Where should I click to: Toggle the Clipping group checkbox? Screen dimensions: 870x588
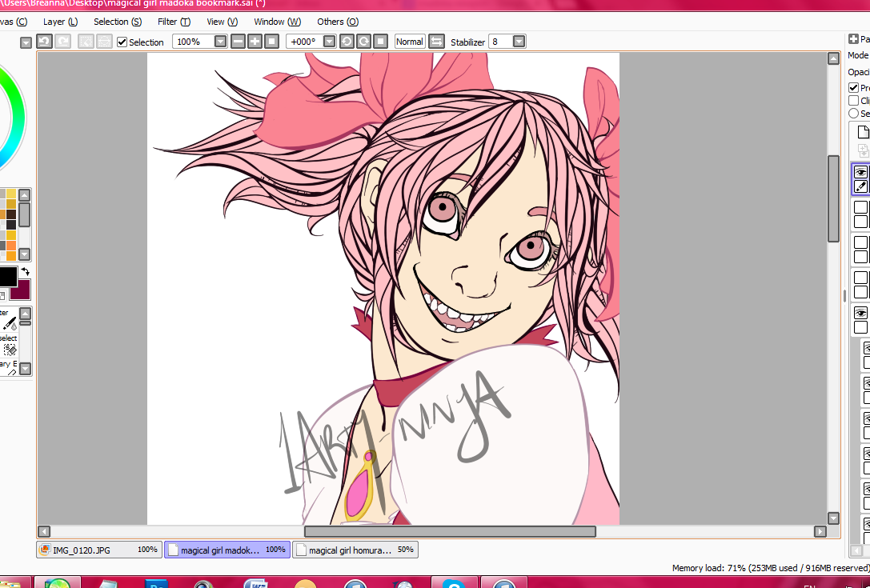pyautogui.click(x=853, y=101)
